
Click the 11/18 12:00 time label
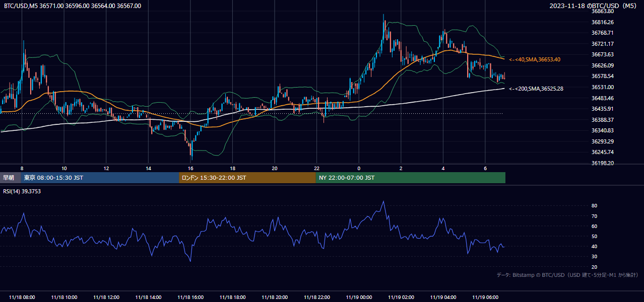pos(106,297)
